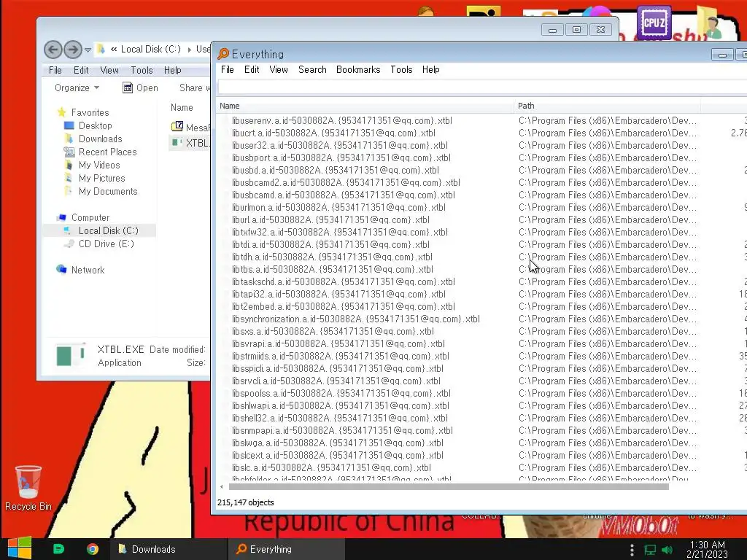The image size is (747, 560).
Task: Open Explorer Help menu
Action: [172, 70]
